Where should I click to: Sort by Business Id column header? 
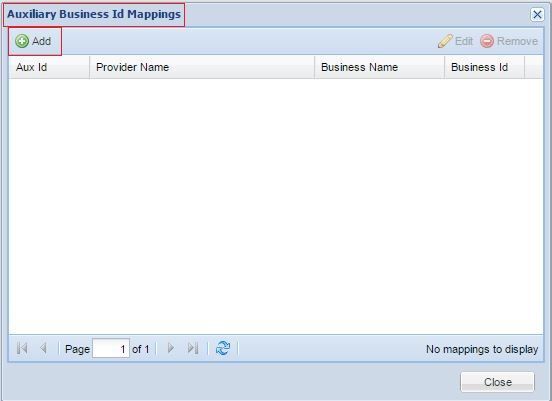[x=484, y=67]
